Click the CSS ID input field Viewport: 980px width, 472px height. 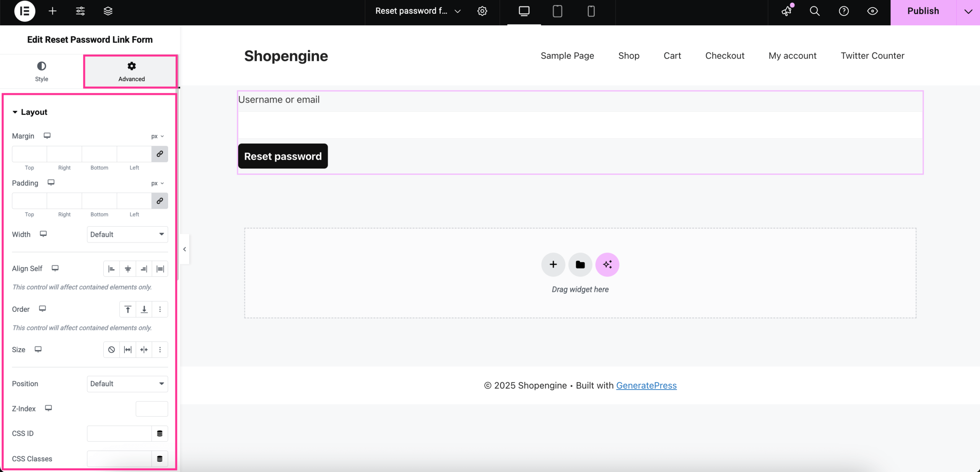click(119, 433)
